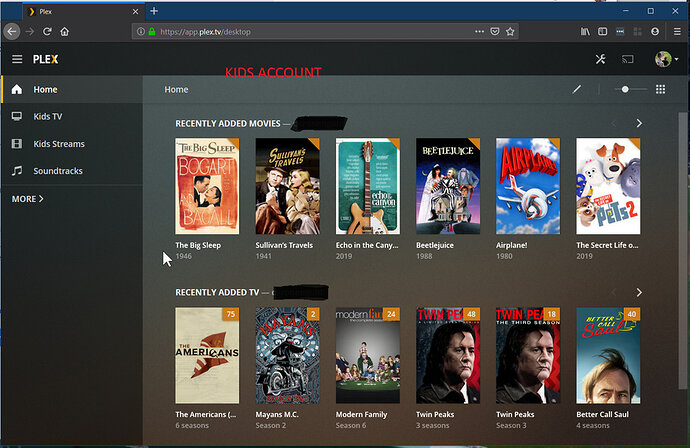Image resolution: width=690 pixels, height=448 pixels.
Task: Open Soundtracks library
Action: 73,171
